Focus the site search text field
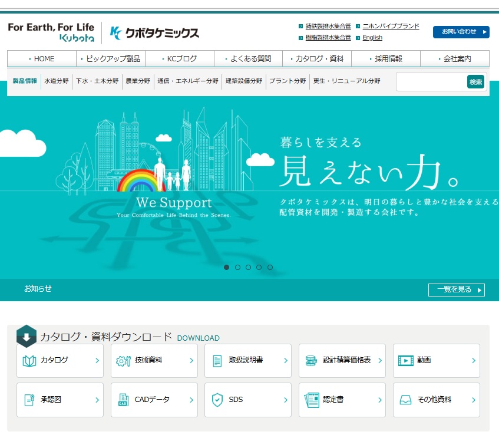The height and width of the screenshot is (448, 499). point(431,82)
